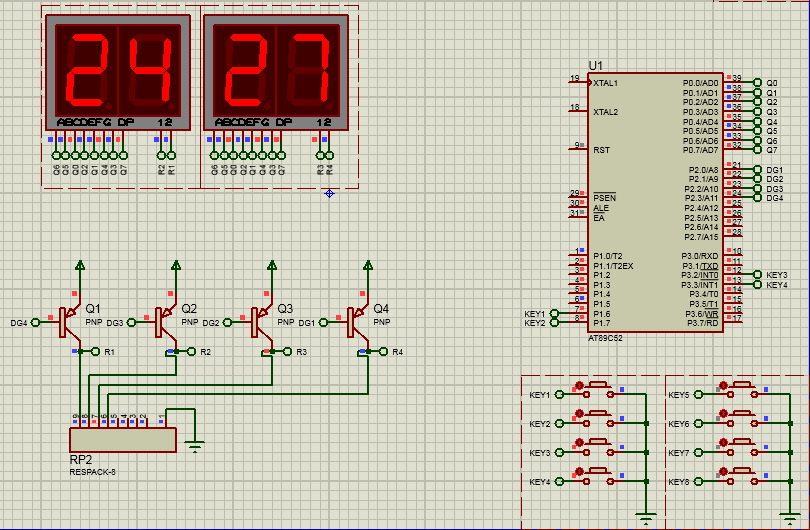Click the KEY3 terminal on the P3.2/INT0 pin
This screenshot has width=810, height=530.
point(757,275)
